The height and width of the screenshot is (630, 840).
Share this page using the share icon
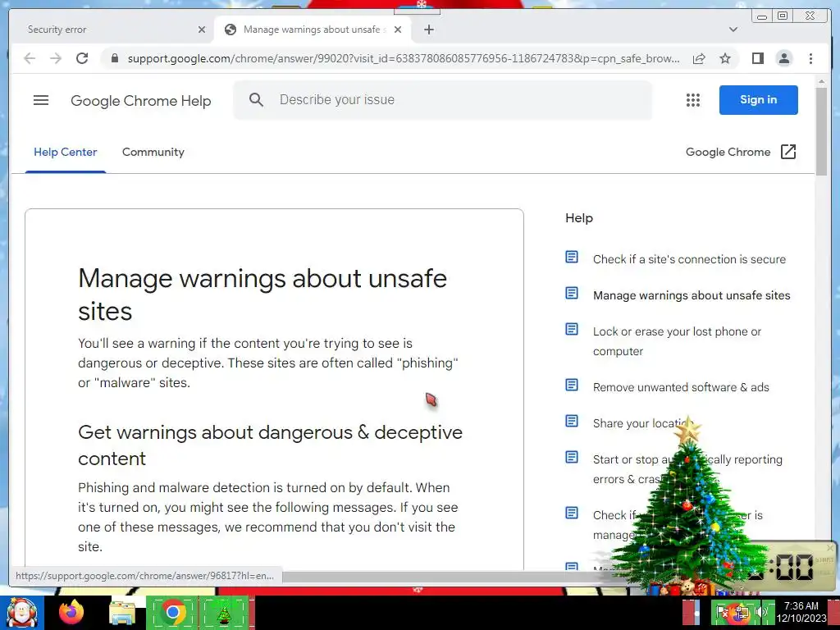coord(699,58)
